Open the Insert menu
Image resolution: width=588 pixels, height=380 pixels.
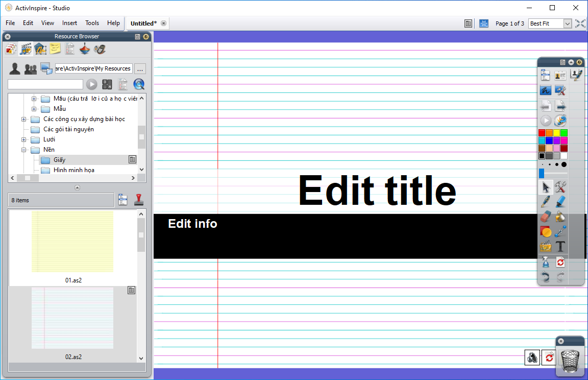[x=69, y=23]
